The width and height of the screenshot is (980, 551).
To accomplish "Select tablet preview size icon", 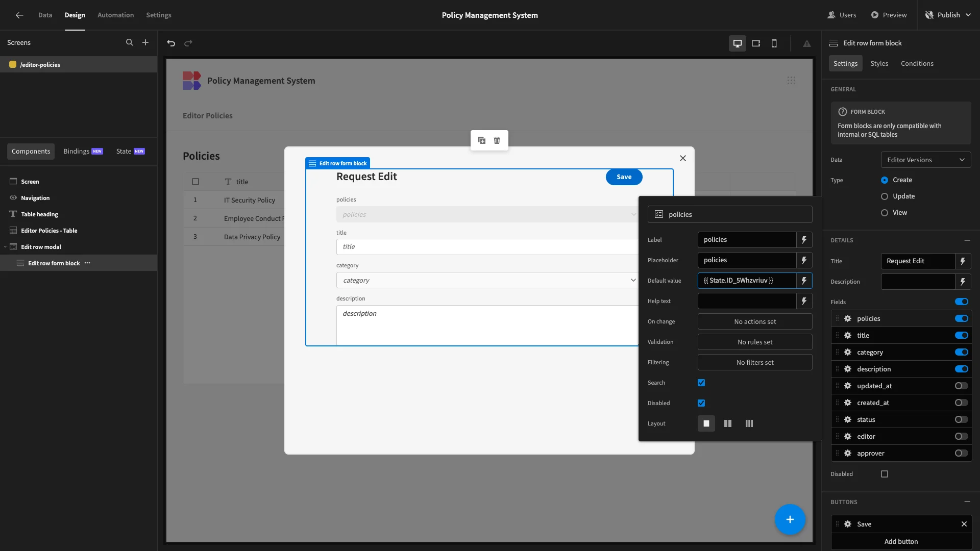I will (x=756, y=43).
